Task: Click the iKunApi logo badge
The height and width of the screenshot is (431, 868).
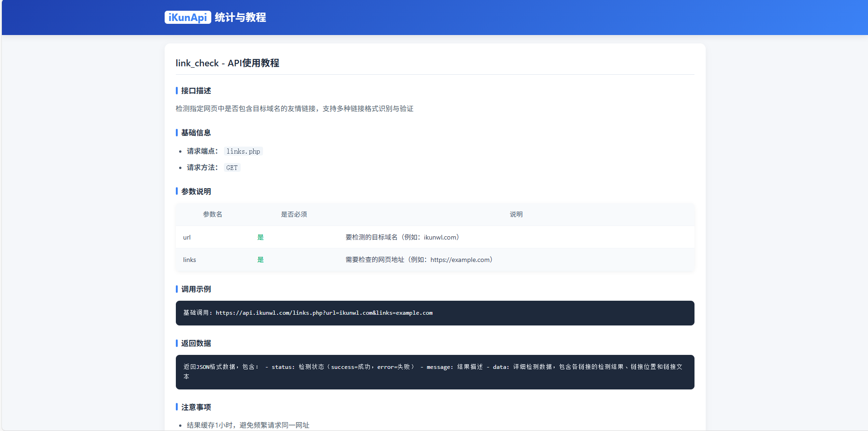Action: [188, 17]
